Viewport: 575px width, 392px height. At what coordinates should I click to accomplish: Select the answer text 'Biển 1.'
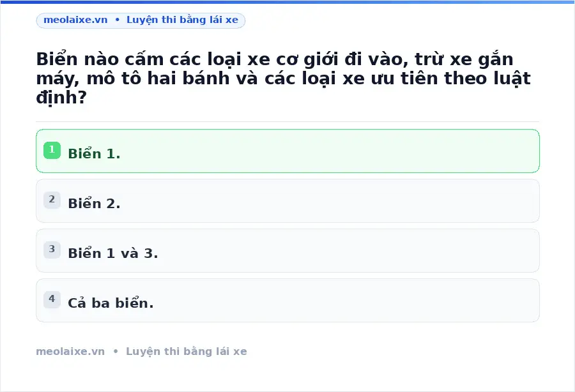pos(95,153)
